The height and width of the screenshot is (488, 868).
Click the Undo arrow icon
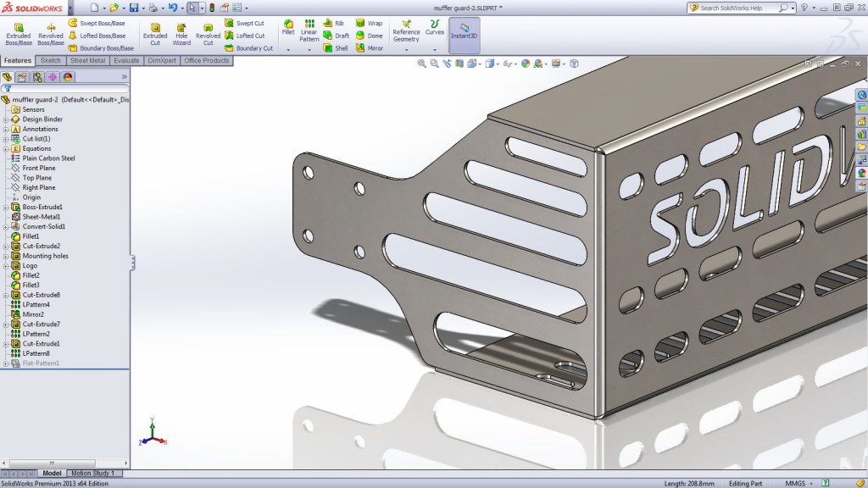coord(173,8)
